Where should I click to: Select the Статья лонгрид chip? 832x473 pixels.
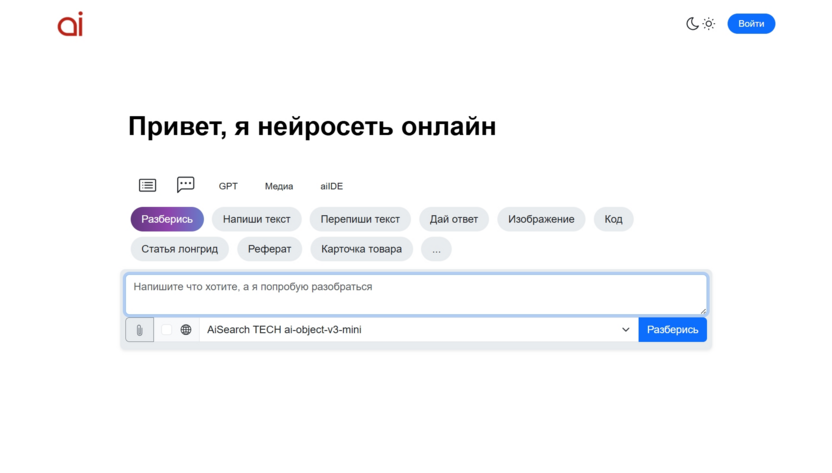click(179, 249)
